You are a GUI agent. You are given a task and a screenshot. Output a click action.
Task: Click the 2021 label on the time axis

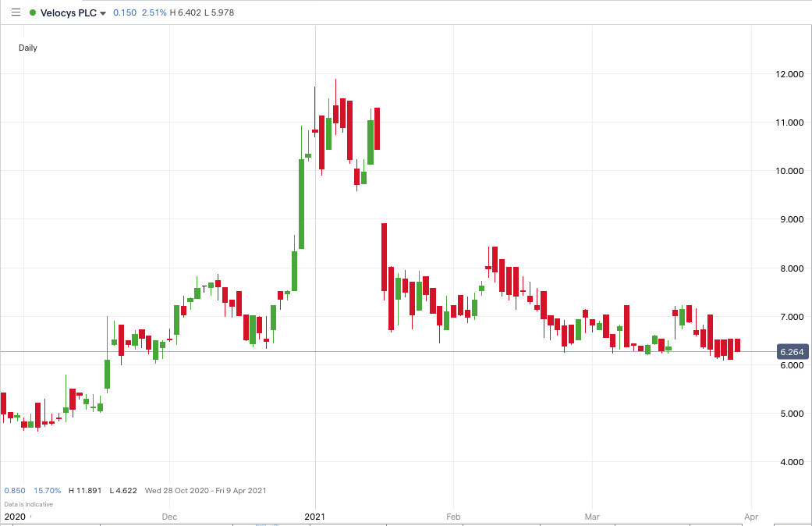click(x=315, y=517)
